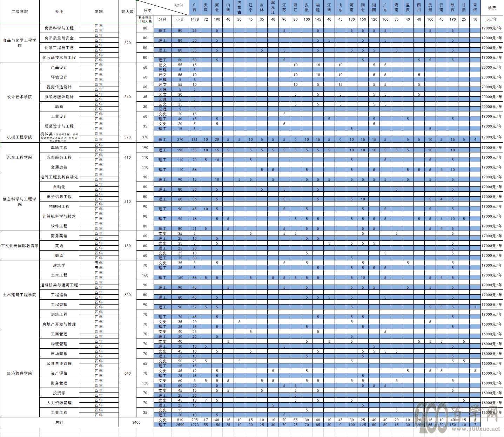Image resolution: width=504 pixels, height=437 pixels.
Task: Select the 640 college headcount cell
Action: (x=128, y=373)
